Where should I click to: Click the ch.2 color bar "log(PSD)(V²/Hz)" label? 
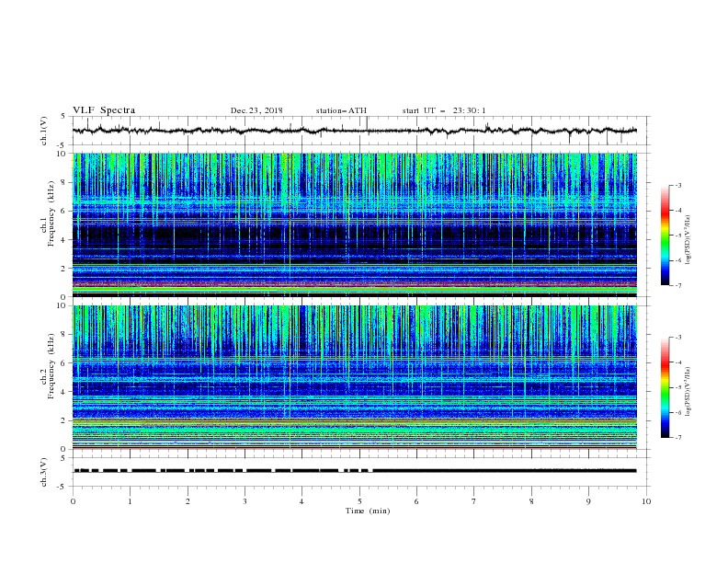688,392
